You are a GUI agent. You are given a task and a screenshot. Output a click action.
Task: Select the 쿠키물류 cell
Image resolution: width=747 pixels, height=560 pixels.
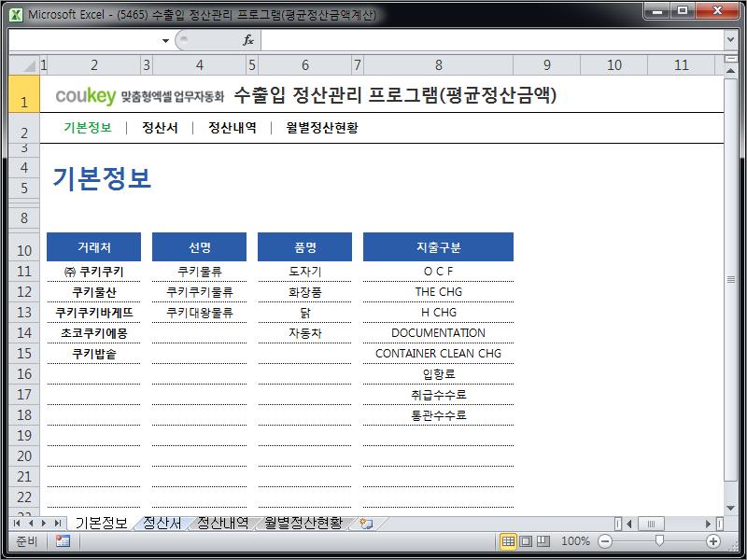199,272
